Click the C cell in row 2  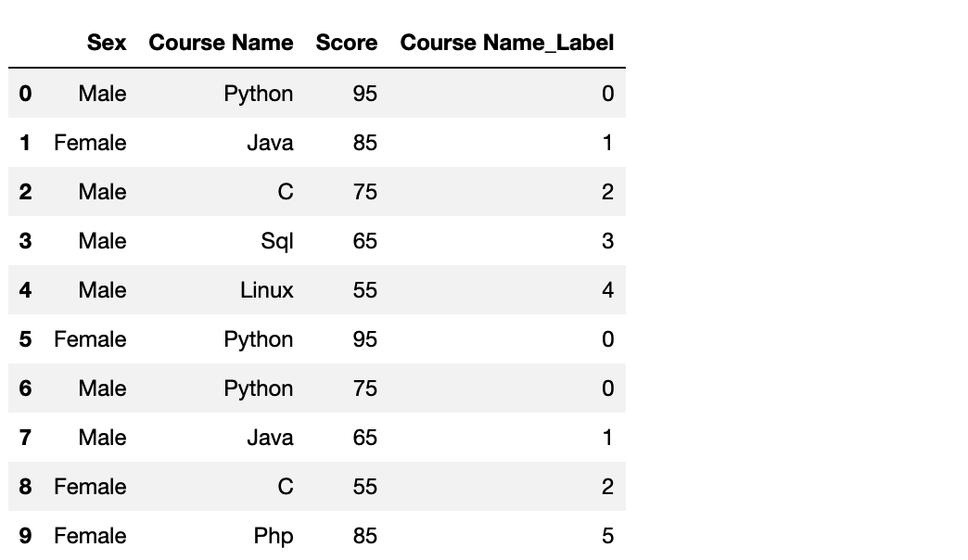tap(286, 191)
